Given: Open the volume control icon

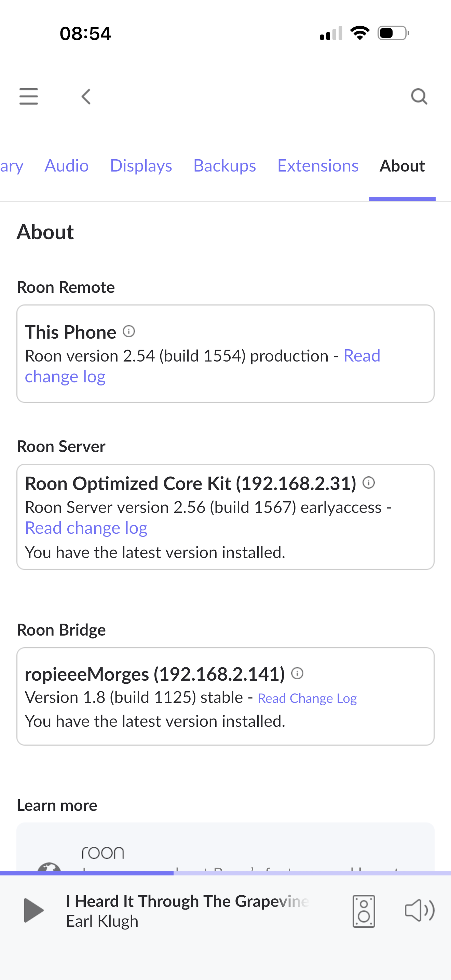Looking at the screenshot, I should 419,910.
